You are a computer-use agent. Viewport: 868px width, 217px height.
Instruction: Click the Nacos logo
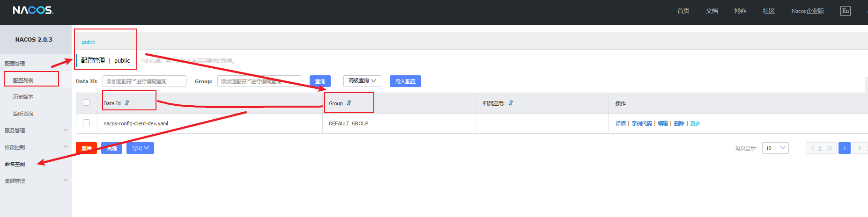pyautogui.click(x=33, y=10)
